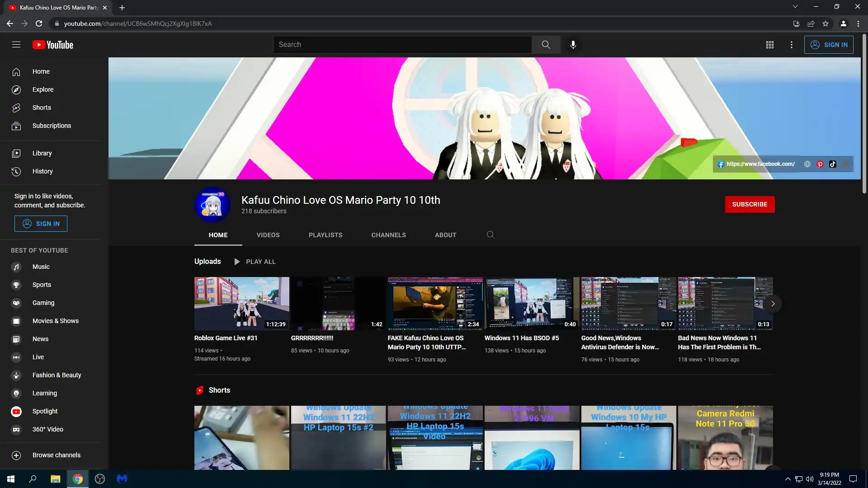Click the red Subscribe button
868x488 pixels.
(750, 204)
